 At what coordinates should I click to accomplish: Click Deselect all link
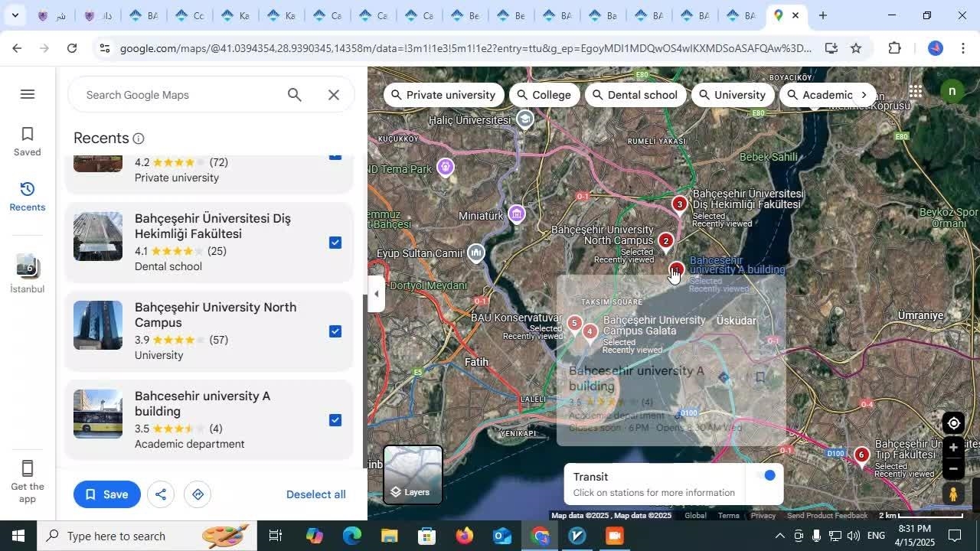315,494
